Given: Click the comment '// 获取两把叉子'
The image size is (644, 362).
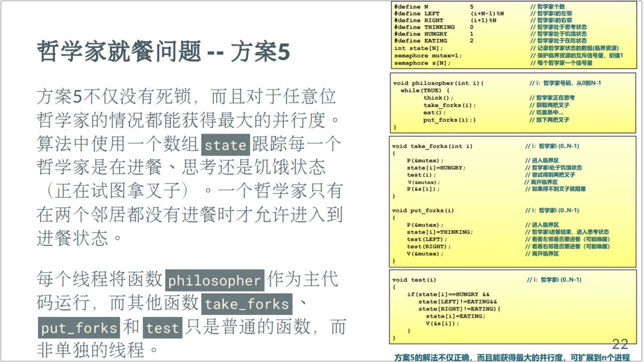Looking at the screenshot, I should click(549, 105).
